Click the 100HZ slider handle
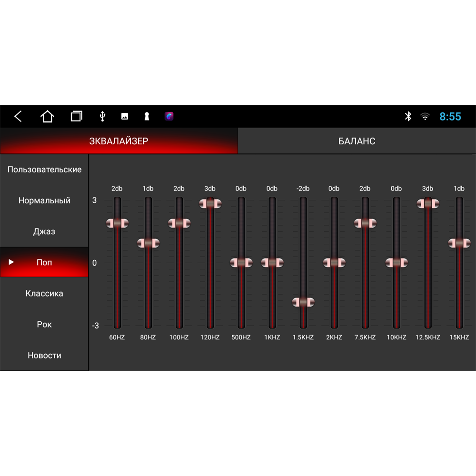Screen dimensions: 476x476 (x=179, y=223)
